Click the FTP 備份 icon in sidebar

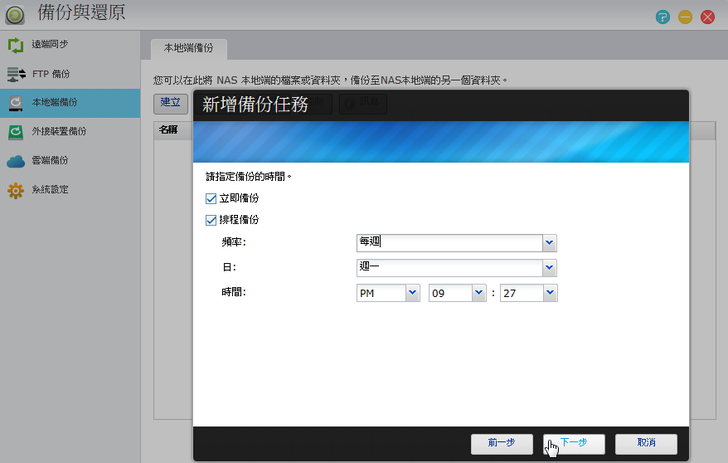tap(15, 74)
